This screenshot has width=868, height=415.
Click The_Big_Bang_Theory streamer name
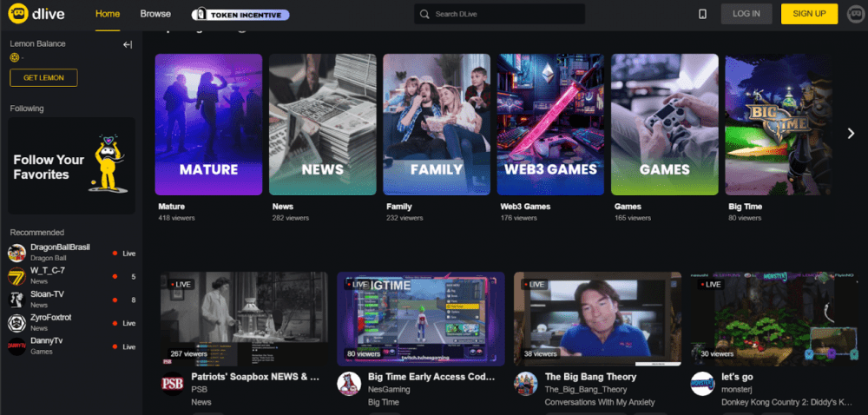click(586, 390)
